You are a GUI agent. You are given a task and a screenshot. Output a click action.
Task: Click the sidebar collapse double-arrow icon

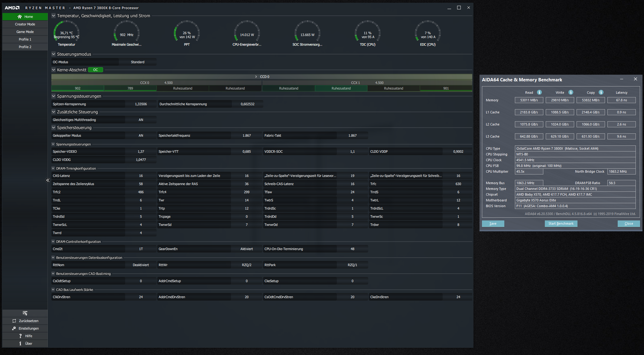click(48, 180)
